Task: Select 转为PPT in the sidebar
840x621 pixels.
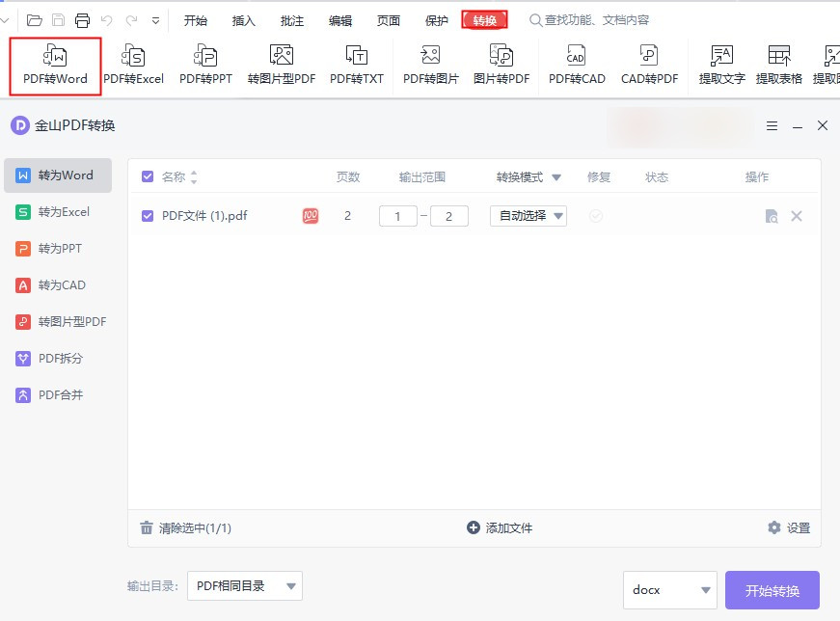Action: pos(58,248)
